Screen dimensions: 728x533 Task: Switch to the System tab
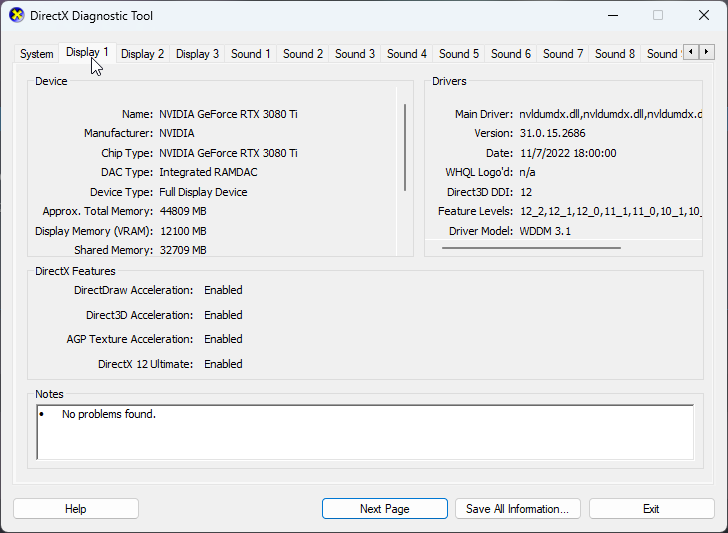pos(36,54)
